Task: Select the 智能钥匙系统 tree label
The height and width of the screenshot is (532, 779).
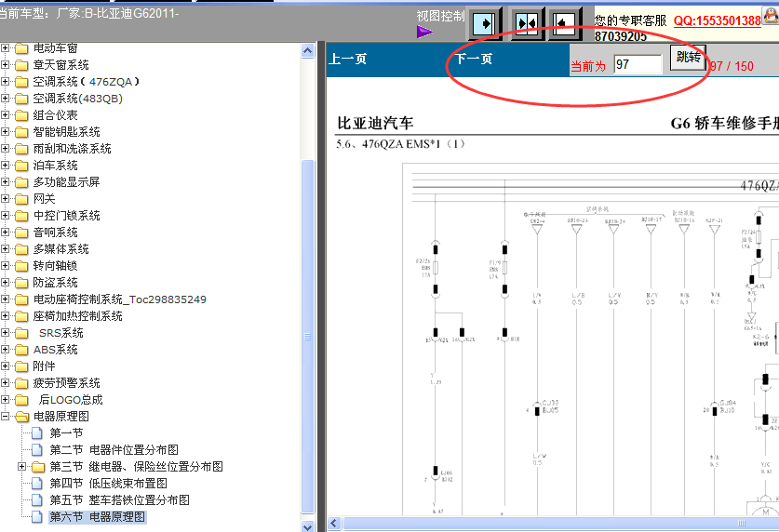Action: 67,131
